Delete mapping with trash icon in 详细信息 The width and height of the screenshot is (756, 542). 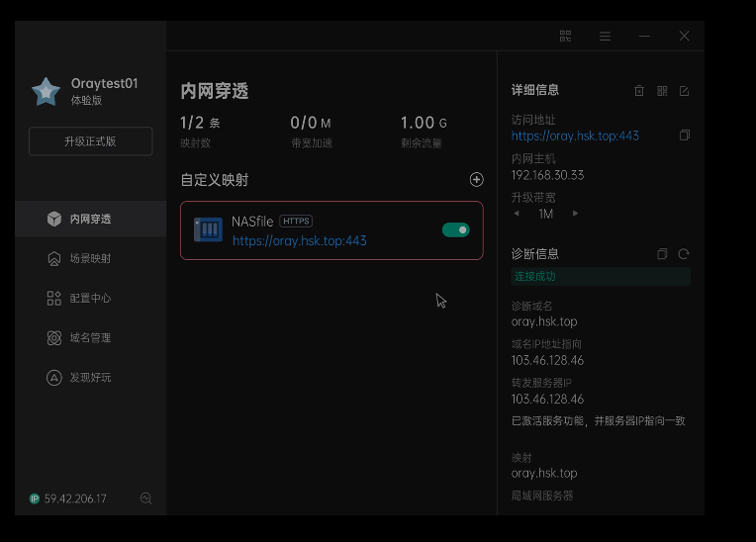[639, 91]
